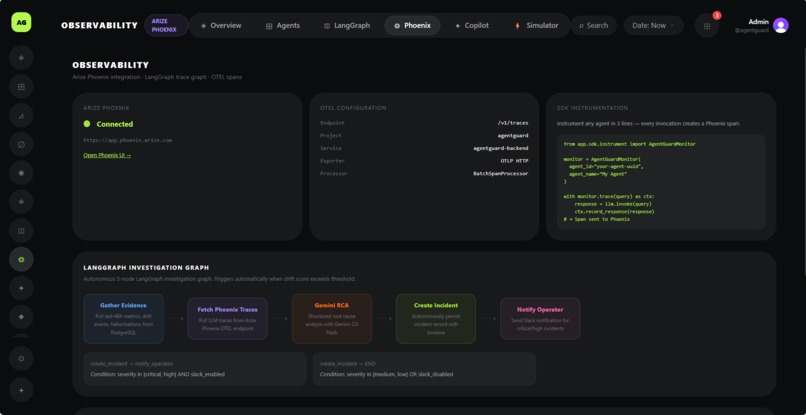
Task: Click the Connected status label
Action: (115, 124)
